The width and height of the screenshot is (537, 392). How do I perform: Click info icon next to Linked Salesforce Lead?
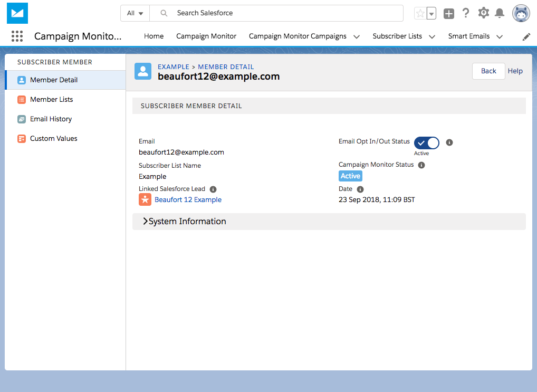[x=213, y=189]
